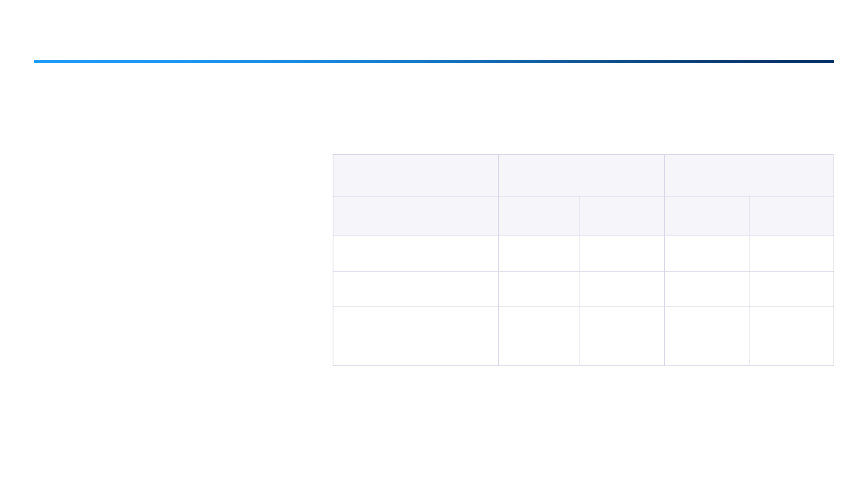Select the last cell of the first white row

[x=791, y=254]
